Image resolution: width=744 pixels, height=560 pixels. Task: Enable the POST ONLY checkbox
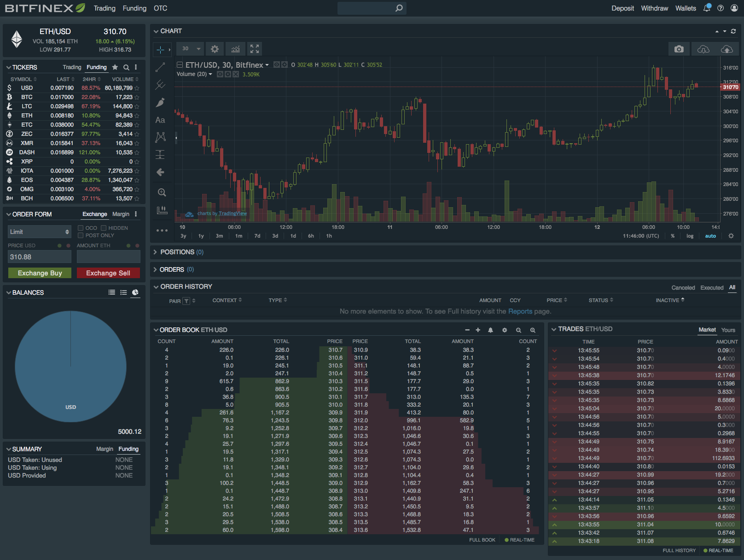81,235
